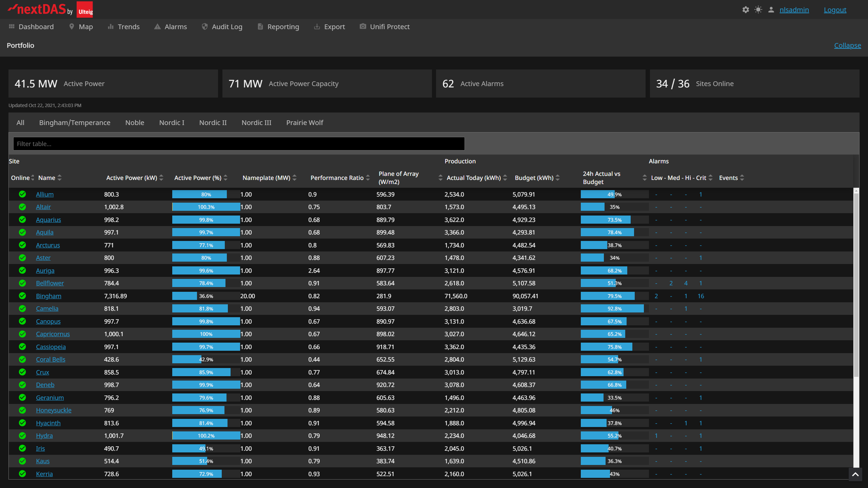Sort by Nameplate (MW) arrows
868x488 pixels.
tap(295, 178)
